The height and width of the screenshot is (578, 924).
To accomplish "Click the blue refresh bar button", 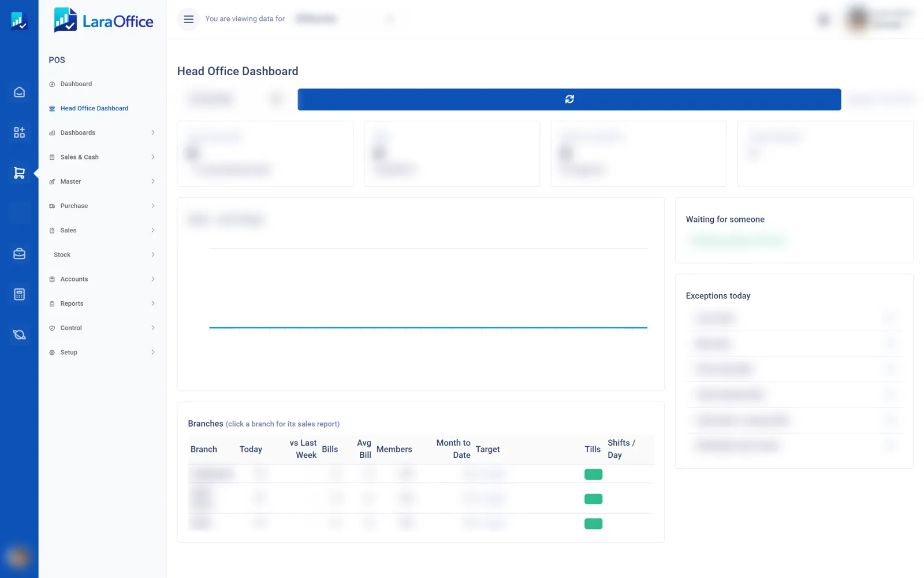I will tap(569, 99).
